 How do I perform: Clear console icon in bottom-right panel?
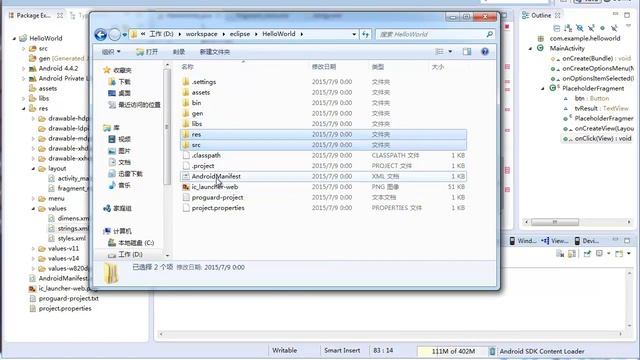click(560, 253)
